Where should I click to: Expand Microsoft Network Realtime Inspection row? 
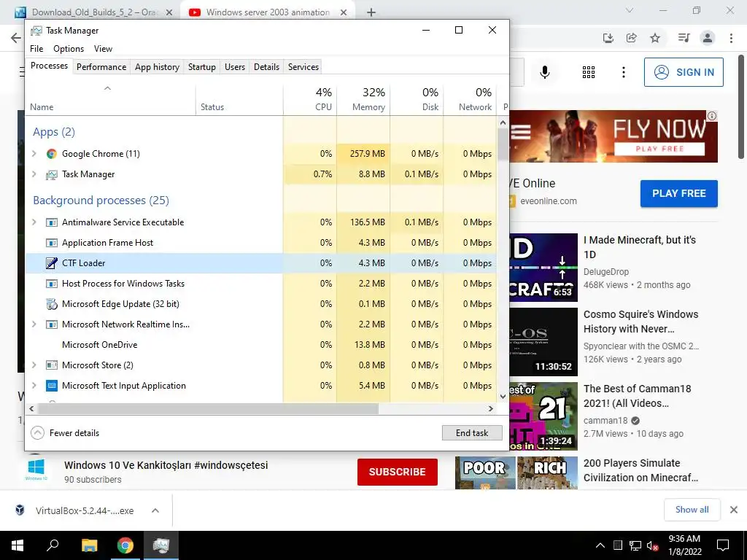[34, 324]
